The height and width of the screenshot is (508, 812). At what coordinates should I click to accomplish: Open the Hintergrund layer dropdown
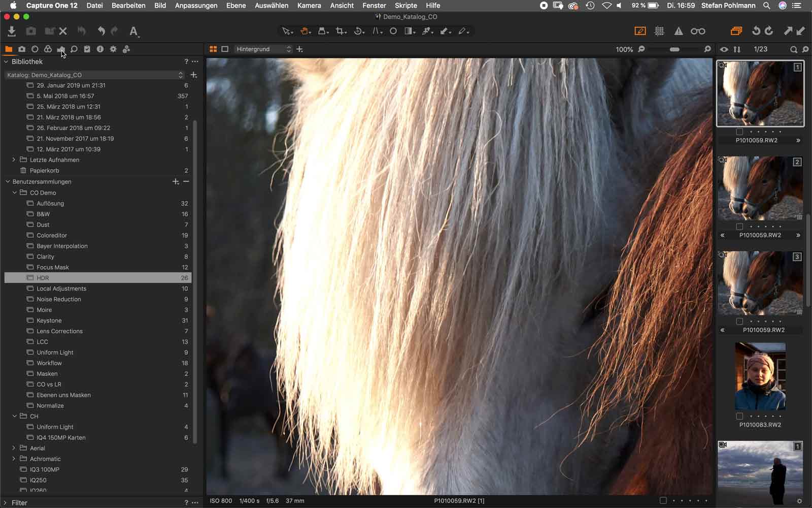tap(261, 49)
